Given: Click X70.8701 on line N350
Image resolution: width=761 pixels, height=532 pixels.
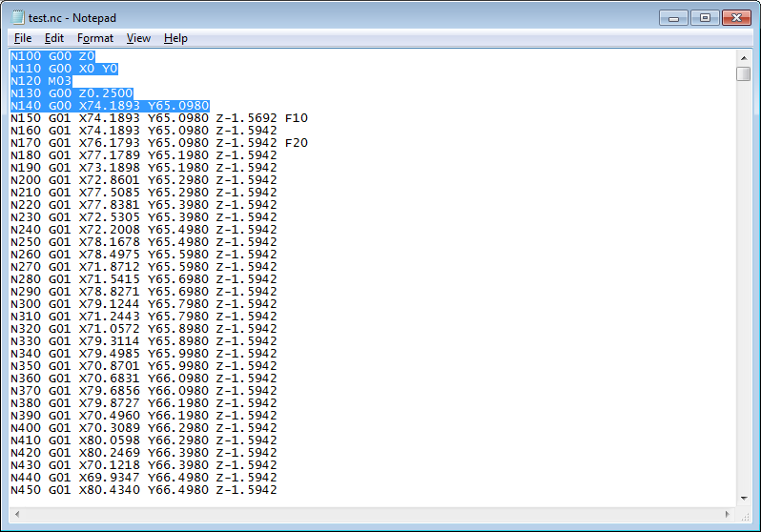Looking at the screenshot, I should (110, 365).
